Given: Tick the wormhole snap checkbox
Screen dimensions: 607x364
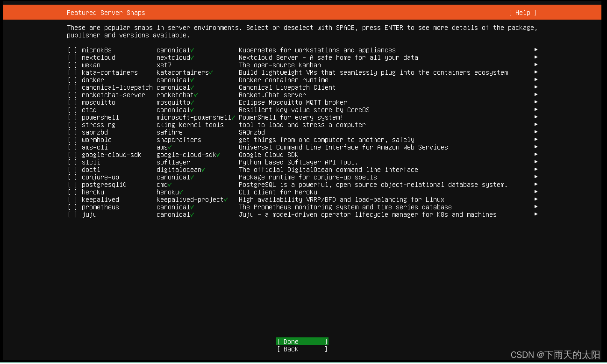Looking at the screenshot, I should 72,140.
